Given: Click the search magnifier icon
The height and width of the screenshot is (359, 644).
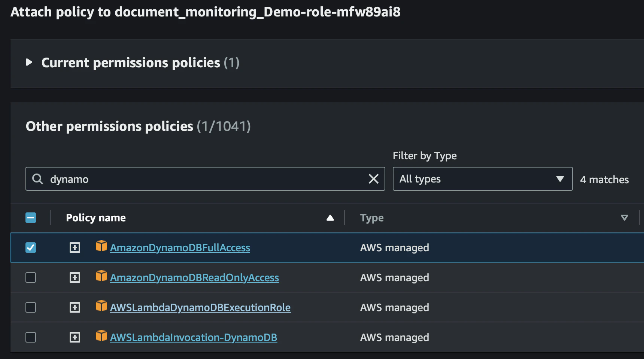Looking at the screenshot, I should (37, 179).
